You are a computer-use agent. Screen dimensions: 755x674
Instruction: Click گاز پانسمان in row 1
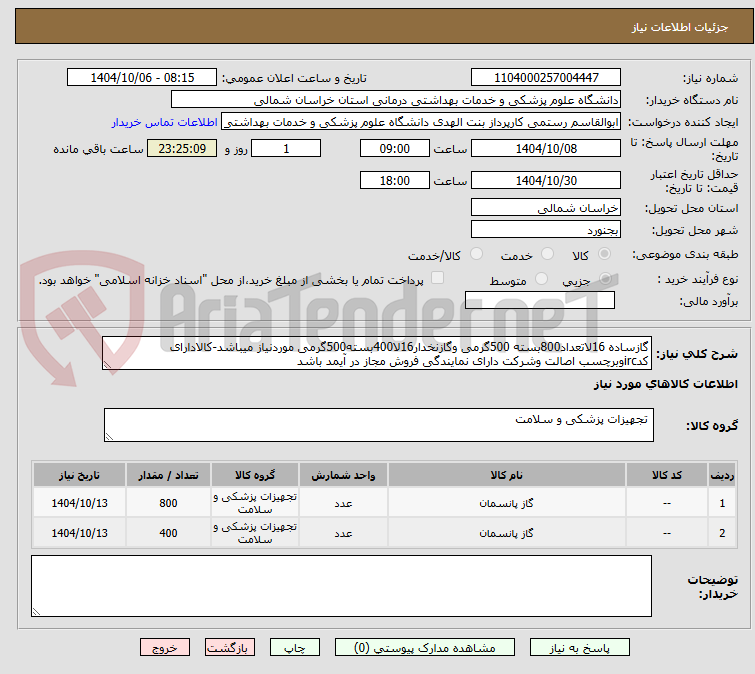507,503
